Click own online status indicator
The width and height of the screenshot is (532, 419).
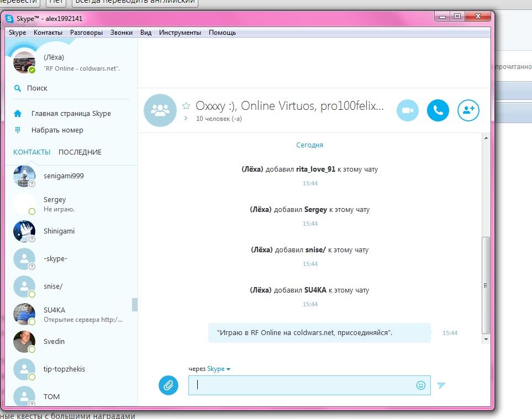tap(32, 70)
